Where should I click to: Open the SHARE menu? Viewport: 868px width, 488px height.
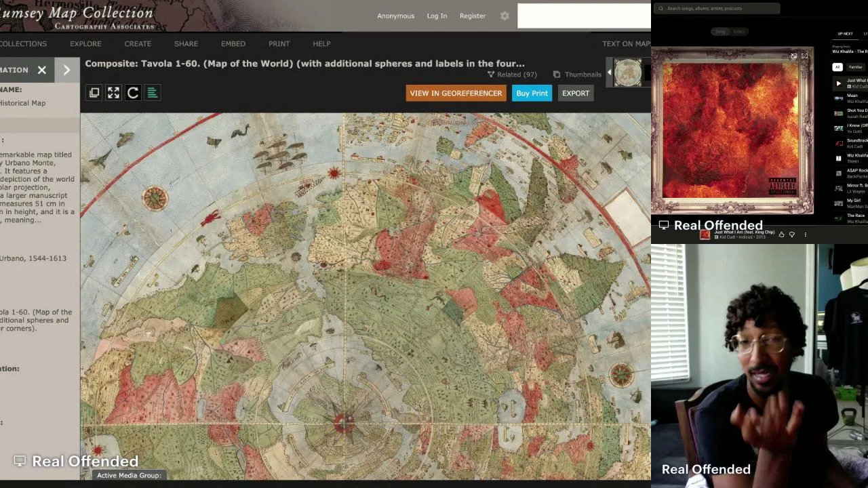click(186, 44)
